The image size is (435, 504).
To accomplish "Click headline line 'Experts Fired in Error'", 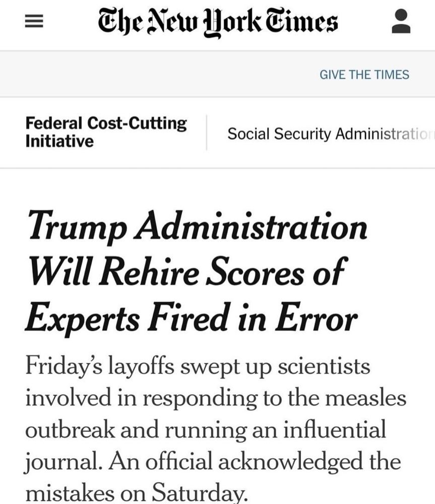I will tap(192, 318).
